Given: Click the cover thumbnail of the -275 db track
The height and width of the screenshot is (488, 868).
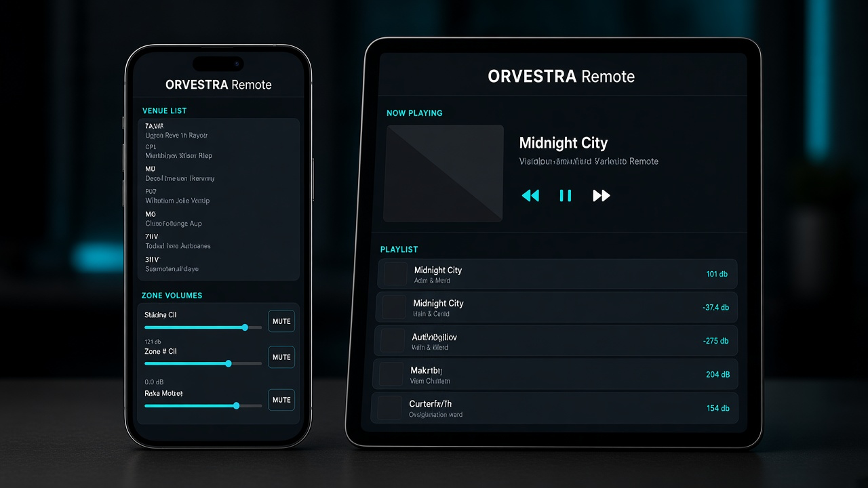Looking at the screenshot, I should [x=393, y=340].
